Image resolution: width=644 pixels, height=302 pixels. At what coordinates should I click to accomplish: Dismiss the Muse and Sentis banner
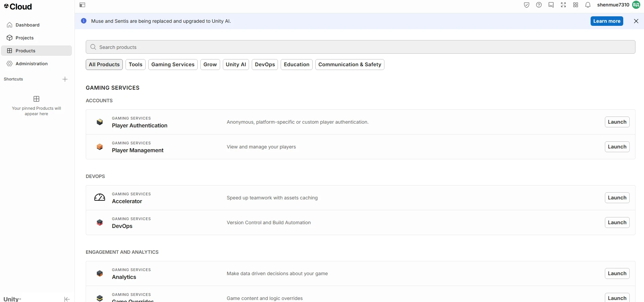coord(636,21)
